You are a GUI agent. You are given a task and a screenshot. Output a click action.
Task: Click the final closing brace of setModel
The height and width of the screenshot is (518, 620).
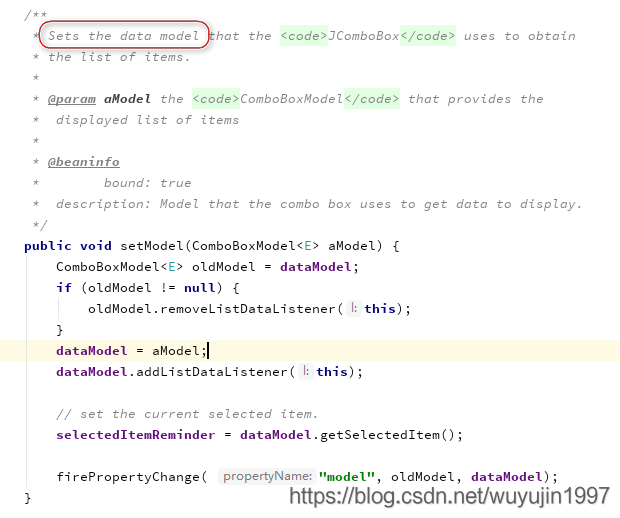click(x=28, y=498)
